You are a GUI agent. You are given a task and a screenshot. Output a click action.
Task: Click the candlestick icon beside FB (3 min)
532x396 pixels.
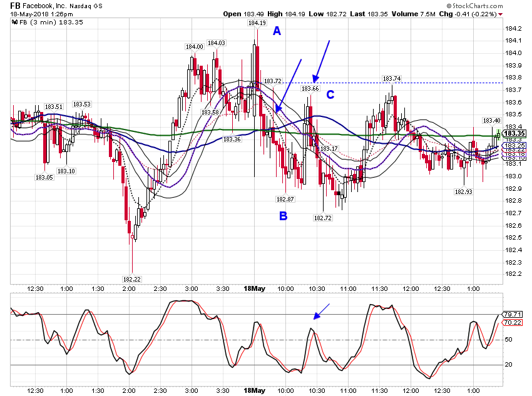[x=14, y=23]
